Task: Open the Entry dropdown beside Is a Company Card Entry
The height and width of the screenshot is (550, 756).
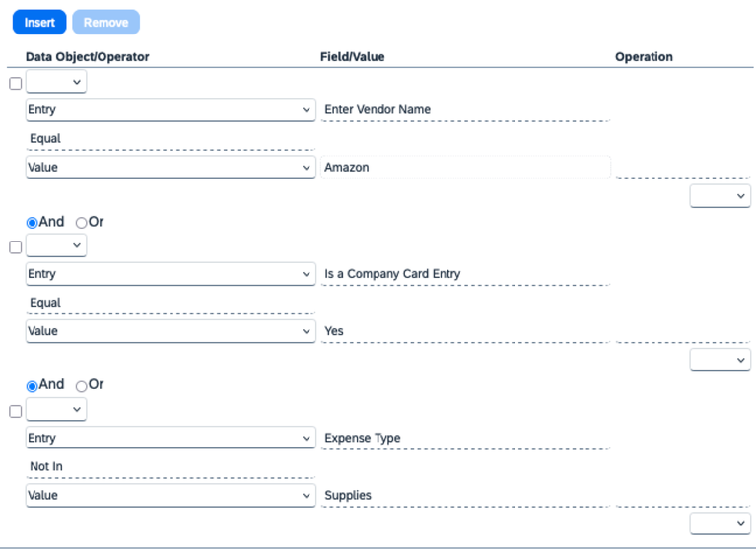Action: 171,274
